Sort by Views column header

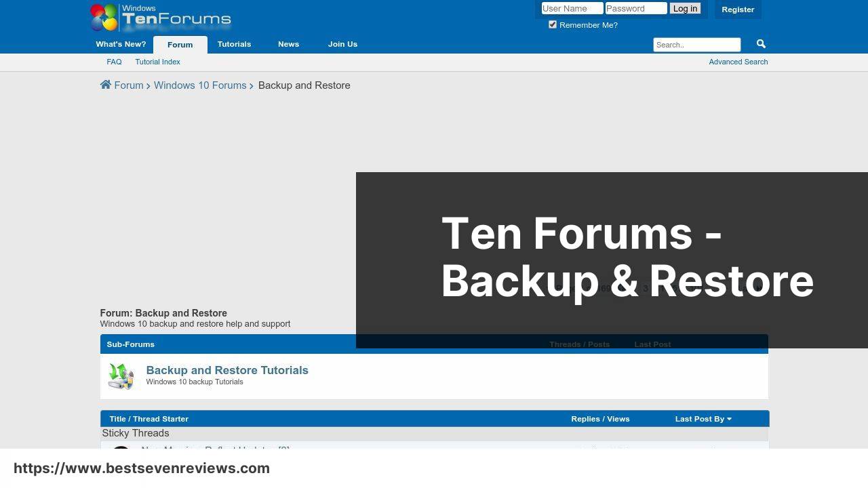618,419
